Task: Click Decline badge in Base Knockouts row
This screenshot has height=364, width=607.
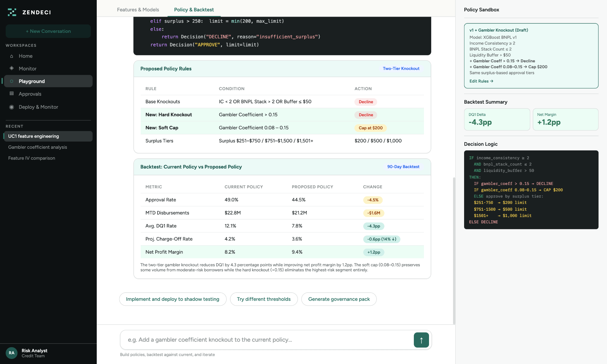Action: click(x=366, y=102)
